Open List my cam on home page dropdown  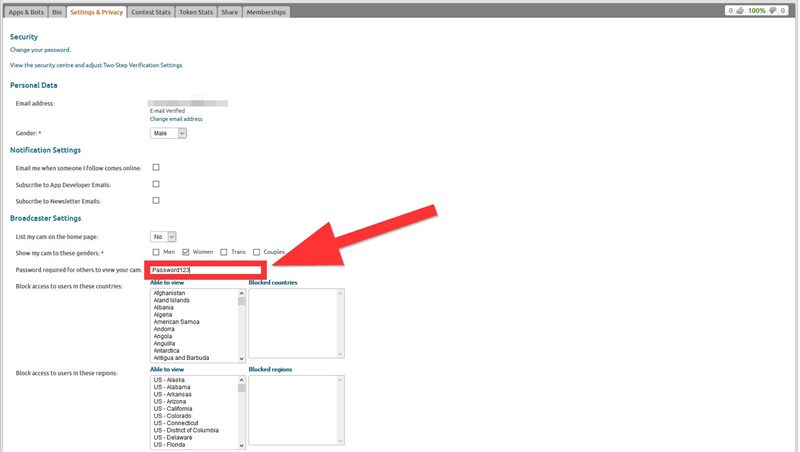click(x=163, y=237)
